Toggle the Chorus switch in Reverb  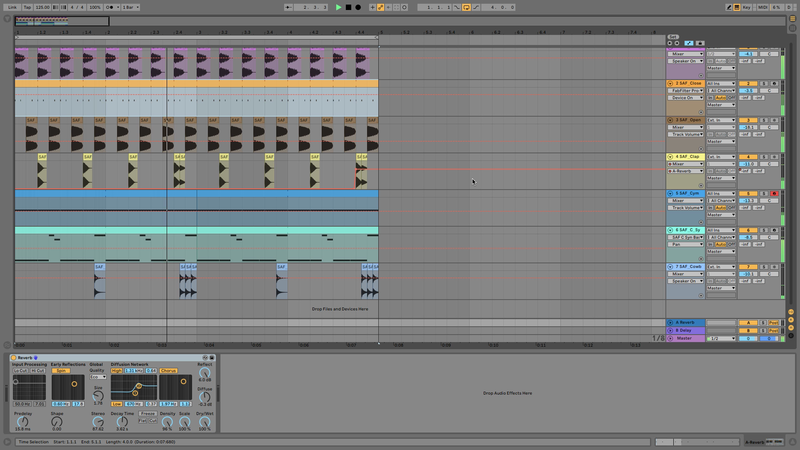[x=166, y=370]
